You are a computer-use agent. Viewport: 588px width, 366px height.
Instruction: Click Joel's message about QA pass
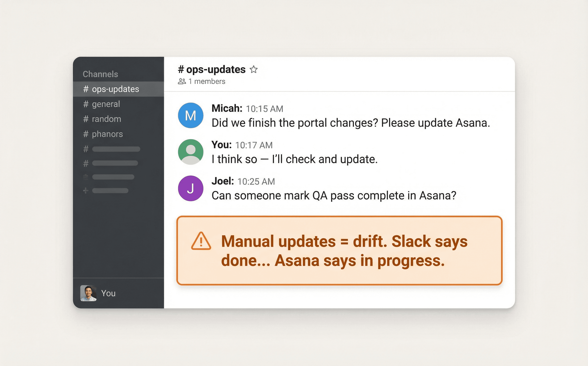tap(334, 195)
